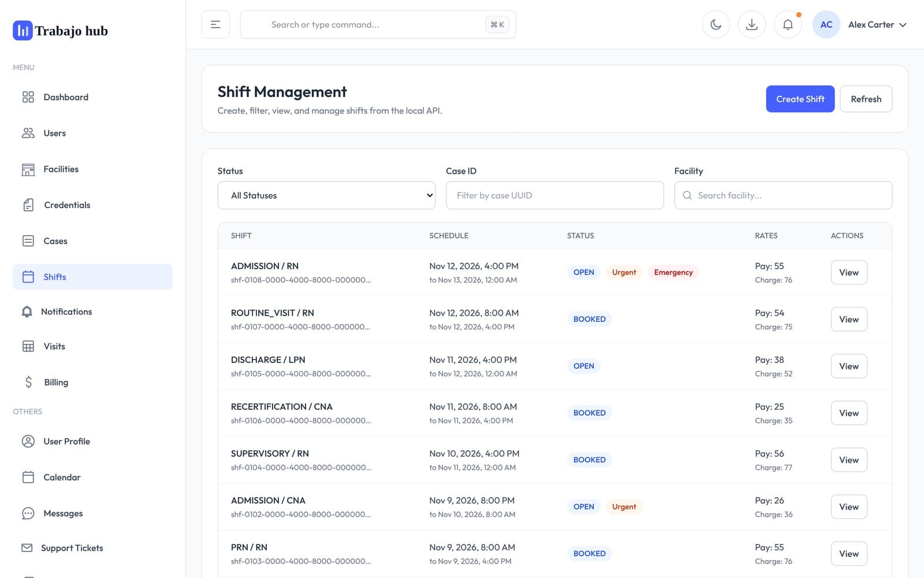This screenshot has height=578, width=924.
Task: Click the Calendar sidebar icon
Action: coord(28,477)
